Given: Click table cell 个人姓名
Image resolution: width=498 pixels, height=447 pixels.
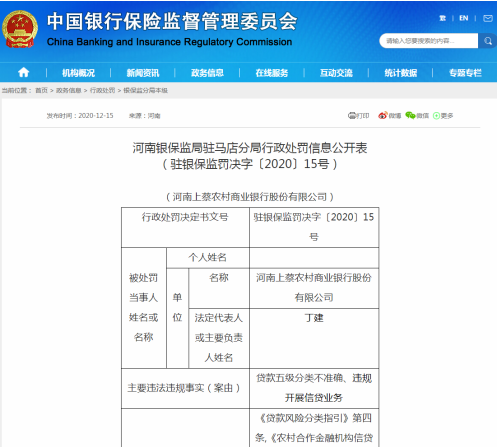Looking at the screenshot, I should point(208,257).
